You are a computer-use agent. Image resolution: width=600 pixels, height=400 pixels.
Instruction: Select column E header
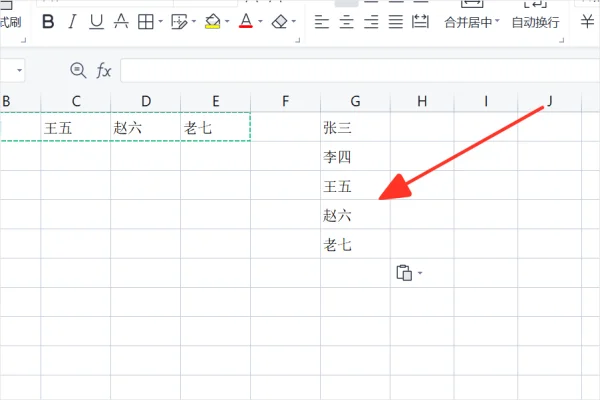click(x=216, y=101)
